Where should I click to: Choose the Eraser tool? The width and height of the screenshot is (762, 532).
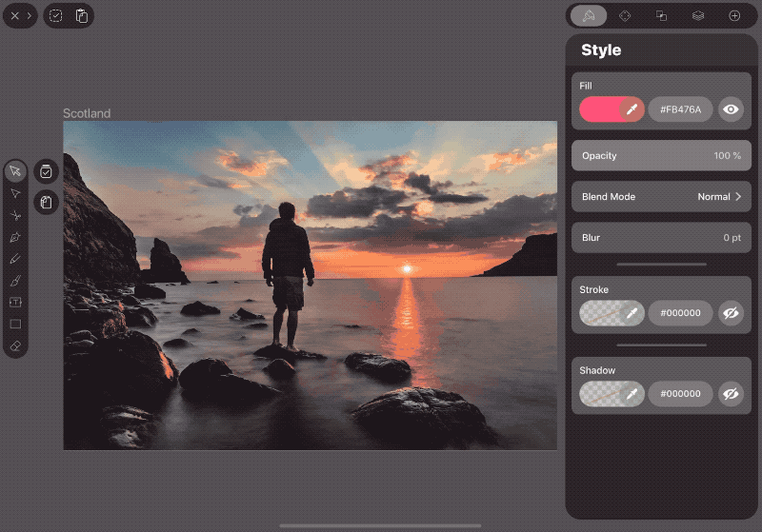[15, 345]
